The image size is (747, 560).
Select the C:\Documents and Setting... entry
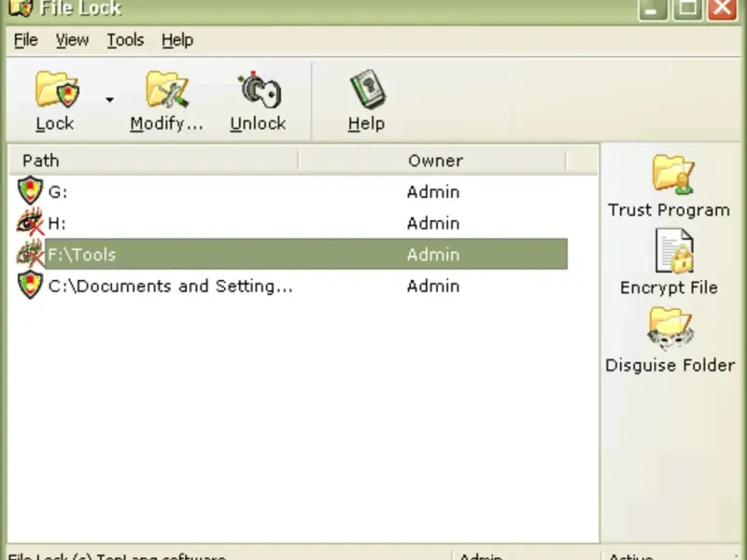pos(171,287)
